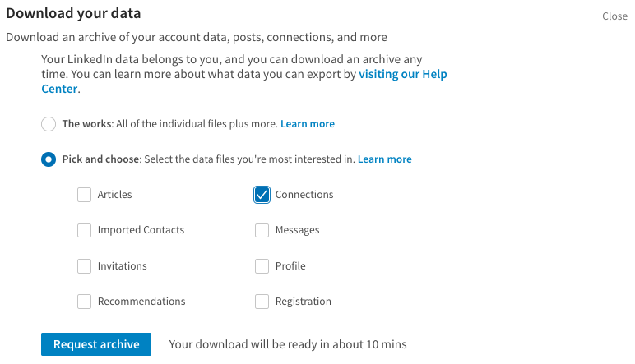
Task: Enable the Messages checkbox
Action: 262,230
